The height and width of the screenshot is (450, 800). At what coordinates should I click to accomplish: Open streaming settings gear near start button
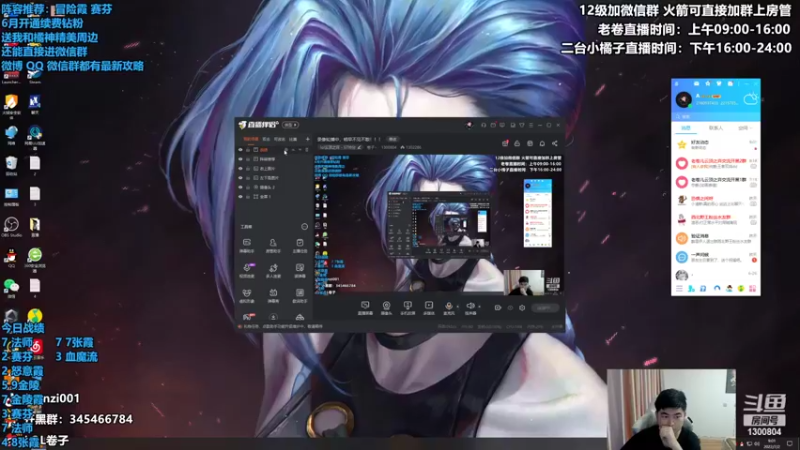click(522, 308)
